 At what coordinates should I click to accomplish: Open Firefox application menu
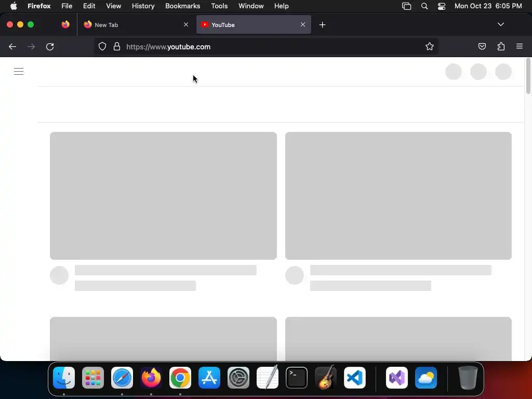click(x=520, y=46)
